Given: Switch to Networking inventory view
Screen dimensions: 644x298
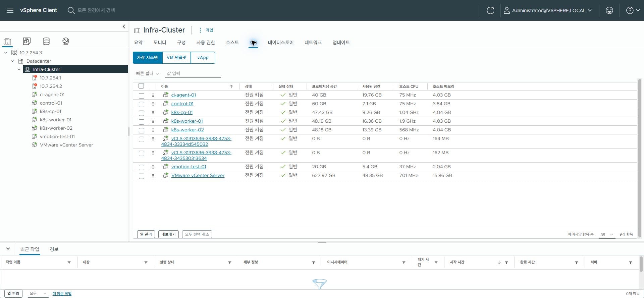Looking at the screenshot, I should (66, 41).
